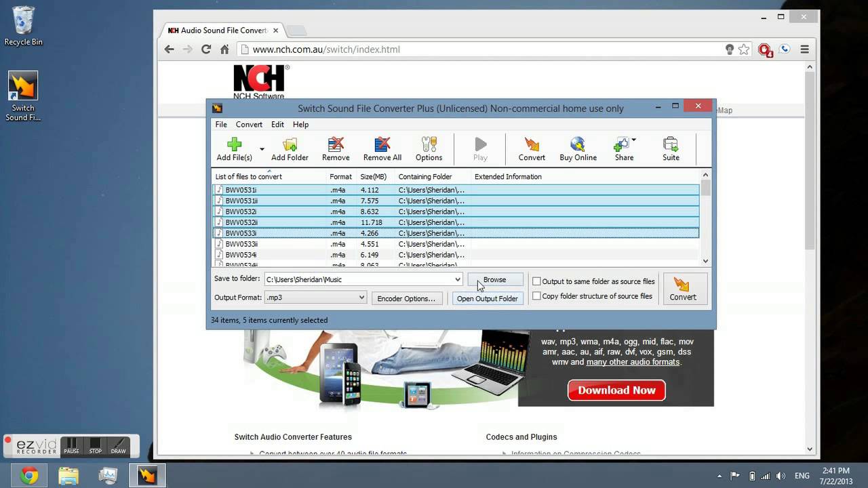Click the browser Back arrow
This screenshot has width=868, height=488.
[x=170, y=49]
